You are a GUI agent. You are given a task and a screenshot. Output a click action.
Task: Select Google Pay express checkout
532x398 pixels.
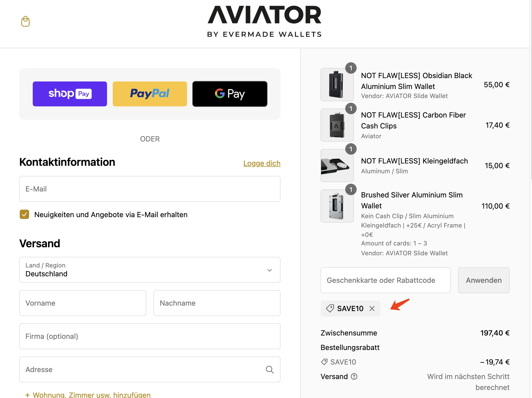point(230,94)
